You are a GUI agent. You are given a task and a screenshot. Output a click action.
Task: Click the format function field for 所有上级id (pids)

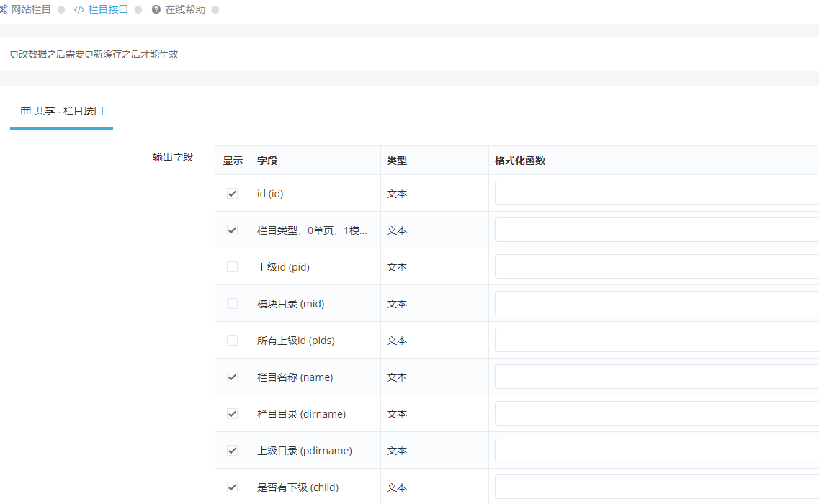[x=657, y=340]
